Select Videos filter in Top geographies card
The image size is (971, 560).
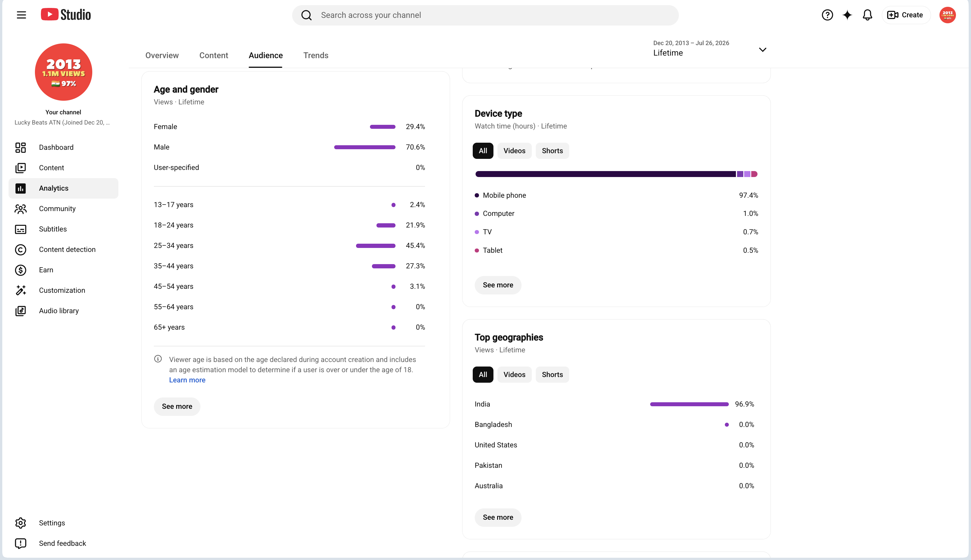coord(514,375)
